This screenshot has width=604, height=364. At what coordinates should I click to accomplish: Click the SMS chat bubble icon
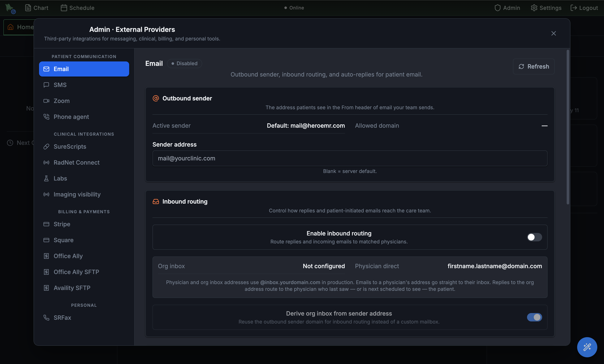coord(46,85)
